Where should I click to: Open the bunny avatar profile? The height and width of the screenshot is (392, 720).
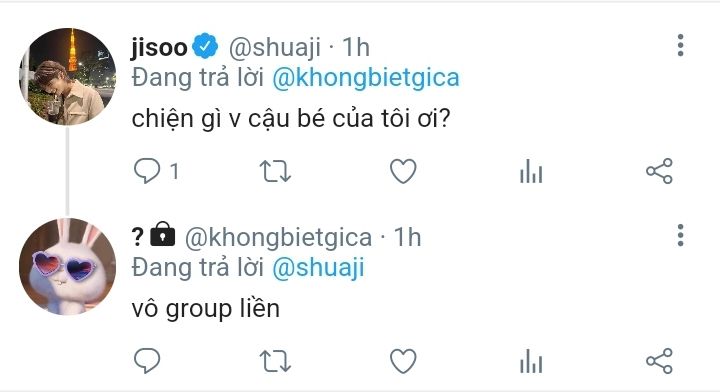(x=68, y=267)
